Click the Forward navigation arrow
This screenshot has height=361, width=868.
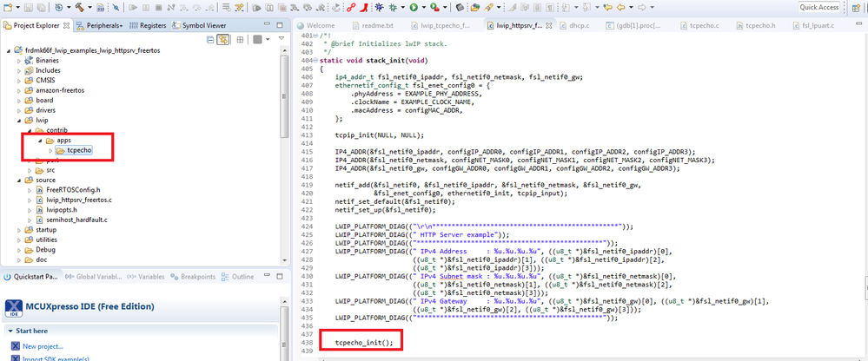(641, 7)
